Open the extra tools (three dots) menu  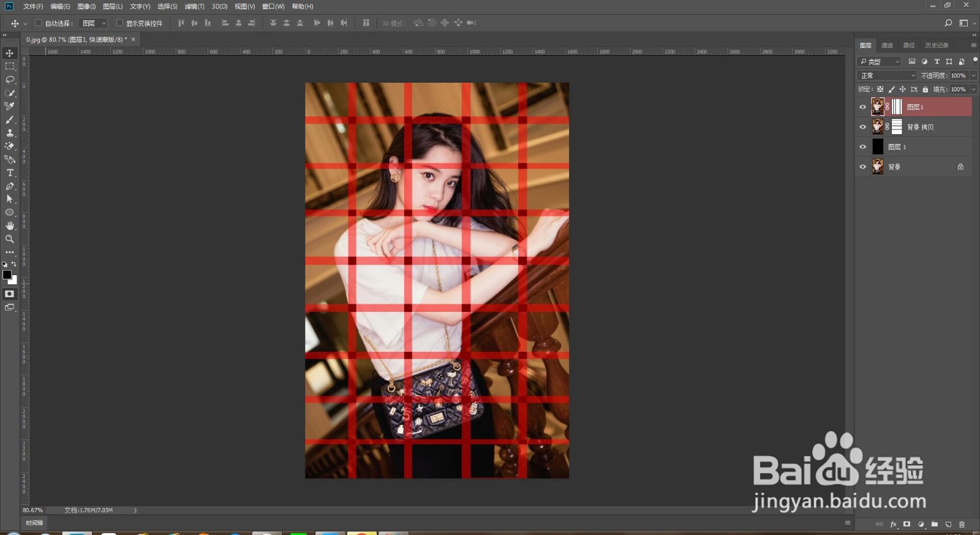click(x=10, y=252)
